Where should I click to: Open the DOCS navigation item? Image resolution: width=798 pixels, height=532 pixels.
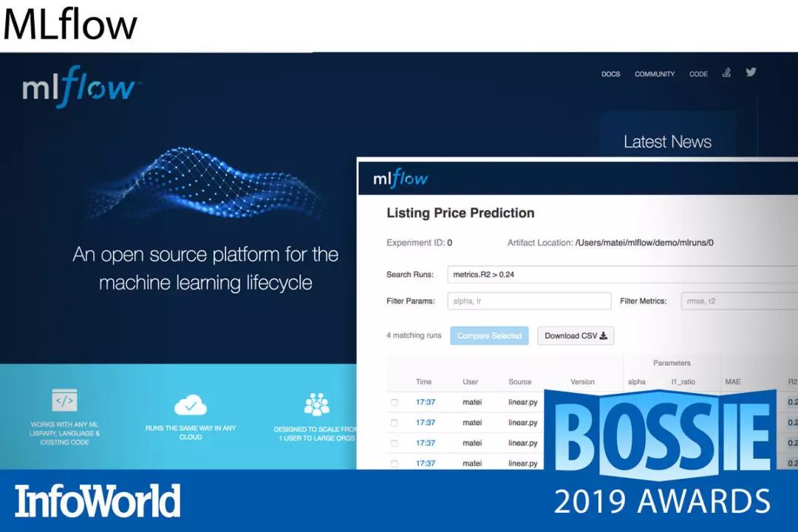(610, 74)
